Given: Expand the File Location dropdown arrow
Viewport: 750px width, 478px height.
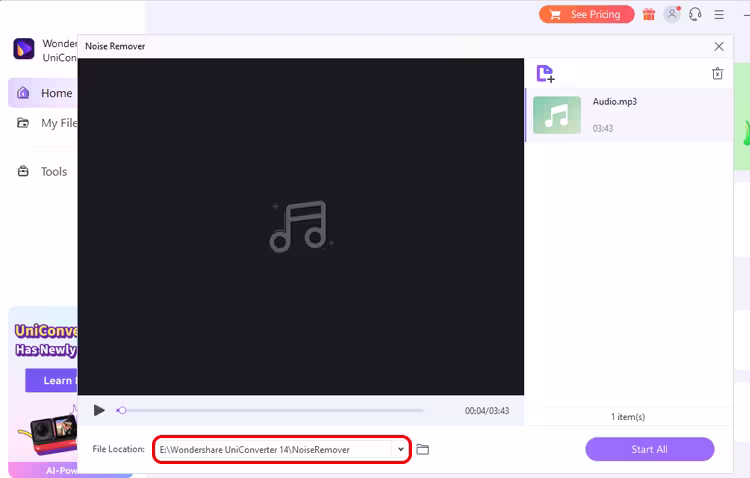Looking at the screenshot, I should tap(400, 449).
